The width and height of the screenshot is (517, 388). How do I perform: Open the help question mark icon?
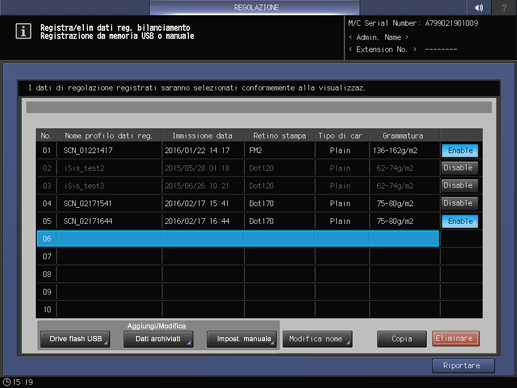tap(504, 7)
